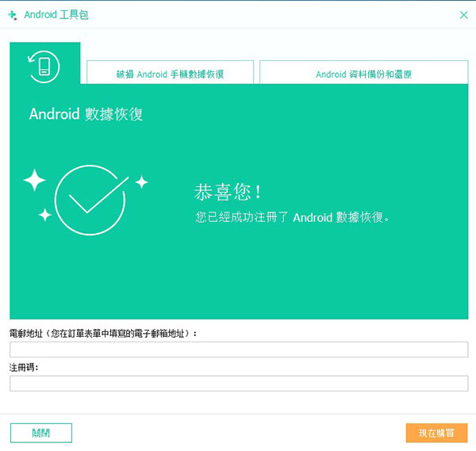476x451 pixels.
Task: Click the large sparkle star left of checkmark
Action: [x=34, y=181]
